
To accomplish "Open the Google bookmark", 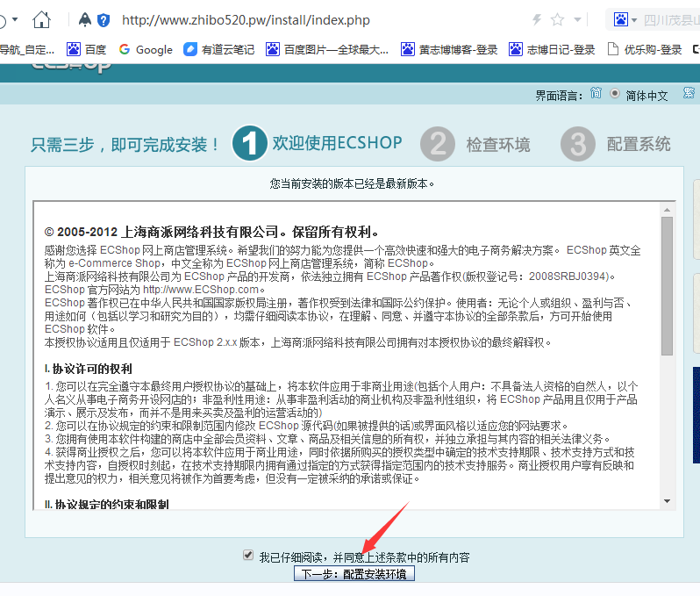I will (146, 50).
